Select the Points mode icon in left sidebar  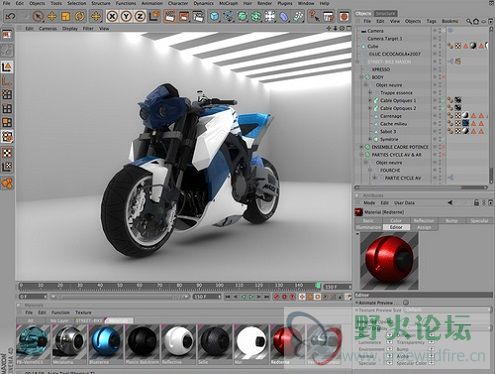coord(7,95)
